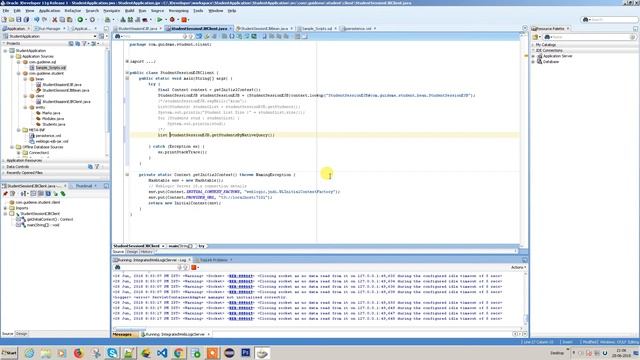Click the Open folder toolbar icon
640x360 pixels.
tap(11, 20)
